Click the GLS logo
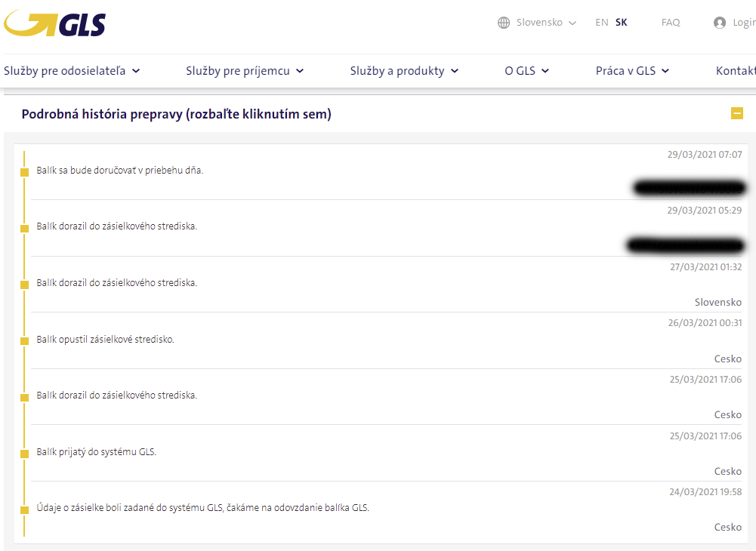 [54, 23]
